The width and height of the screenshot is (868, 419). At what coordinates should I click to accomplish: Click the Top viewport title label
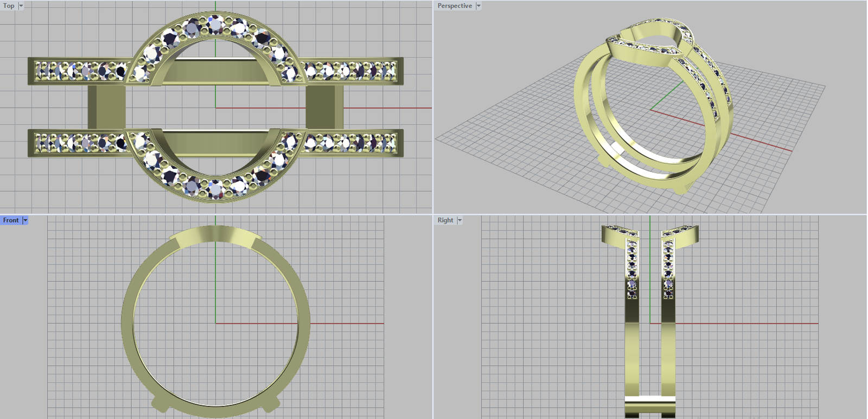(x=9, y=6)
